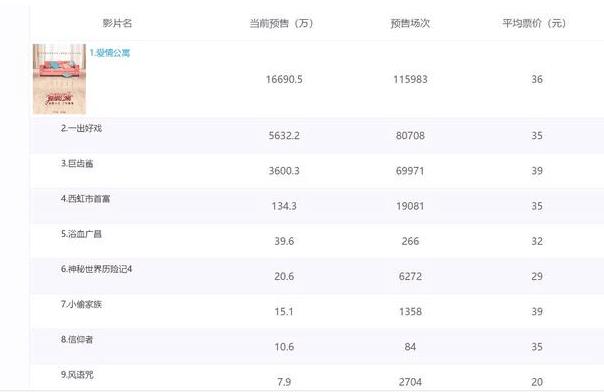Click the 8.信仰者 row title

coord(77,339)
